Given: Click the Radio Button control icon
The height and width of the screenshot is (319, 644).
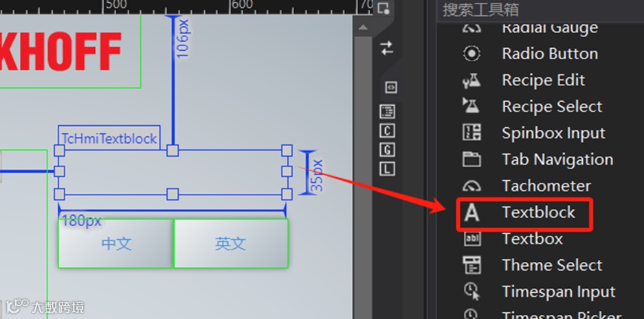Looking at the screenshot, I should [x=471, y=54].
